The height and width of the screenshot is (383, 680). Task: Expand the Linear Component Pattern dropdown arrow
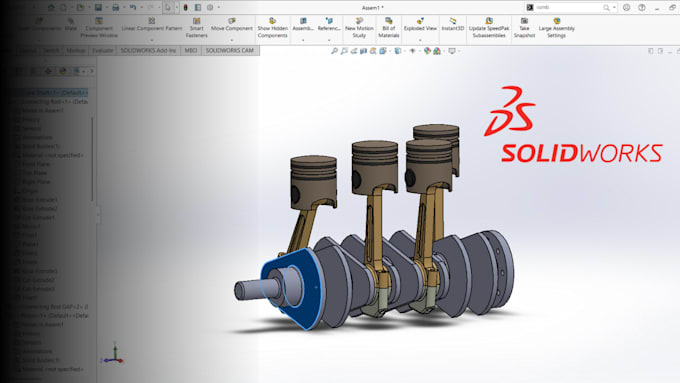(152, 40)
